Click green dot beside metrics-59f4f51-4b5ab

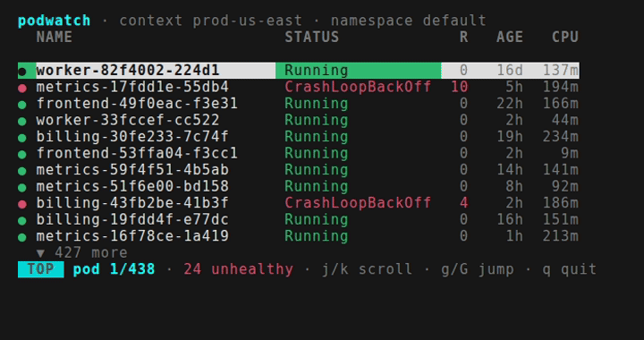point(22,171)
